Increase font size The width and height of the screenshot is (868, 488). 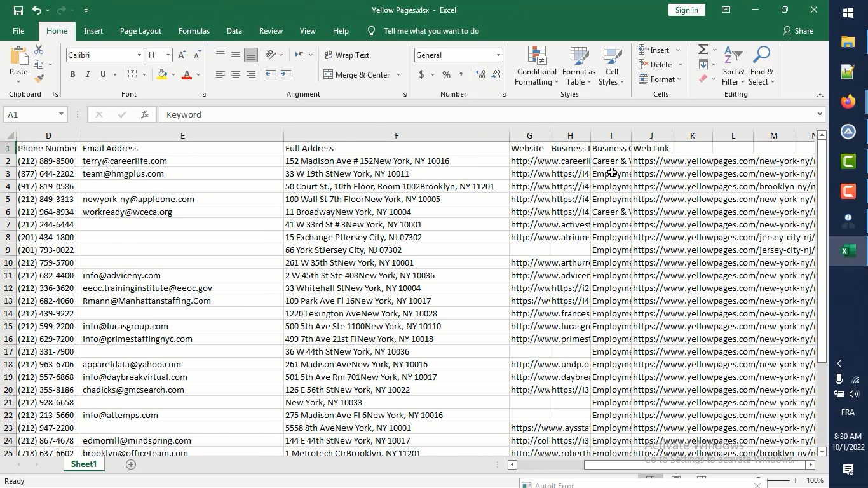(182, 55)
